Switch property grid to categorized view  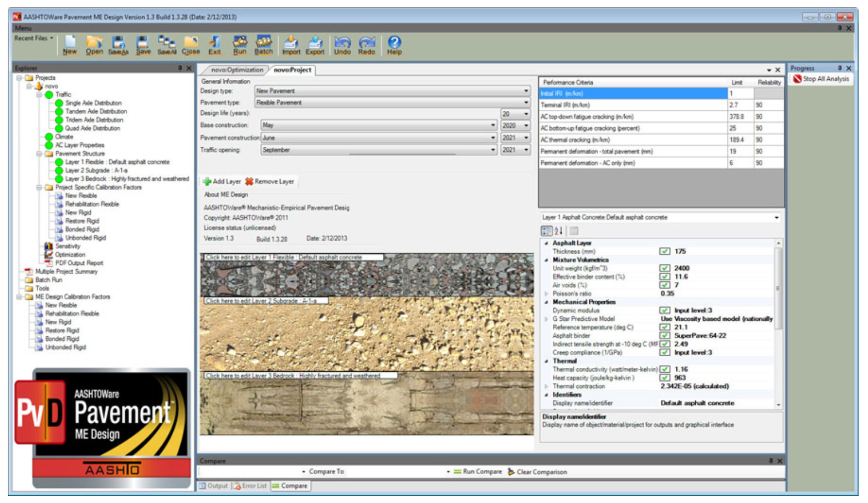tap(547, 231)
